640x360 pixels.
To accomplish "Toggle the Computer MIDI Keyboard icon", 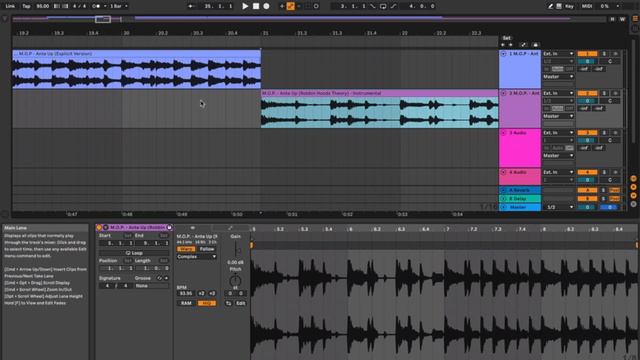I will point(559,6).
